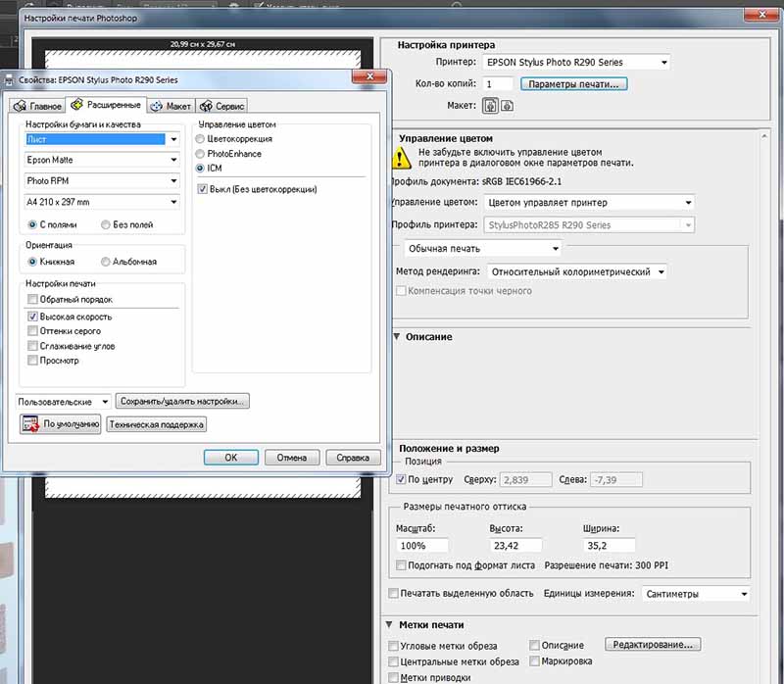Screen dimensions: 784x684
Task: Click Сохранить/удалить настройки button
Action: pos(182,401)
